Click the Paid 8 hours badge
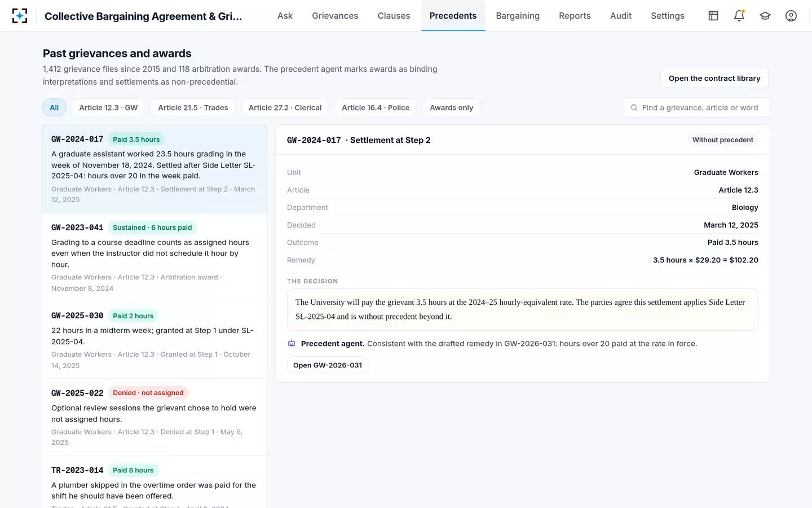812x508 pixels. tap(133, 470)
